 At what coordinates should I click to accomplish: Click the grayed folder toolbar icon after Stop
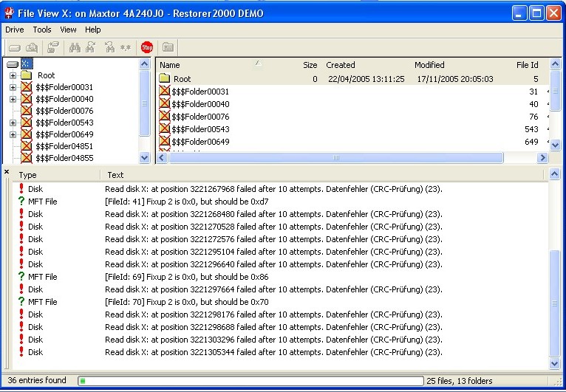[168, 47]
